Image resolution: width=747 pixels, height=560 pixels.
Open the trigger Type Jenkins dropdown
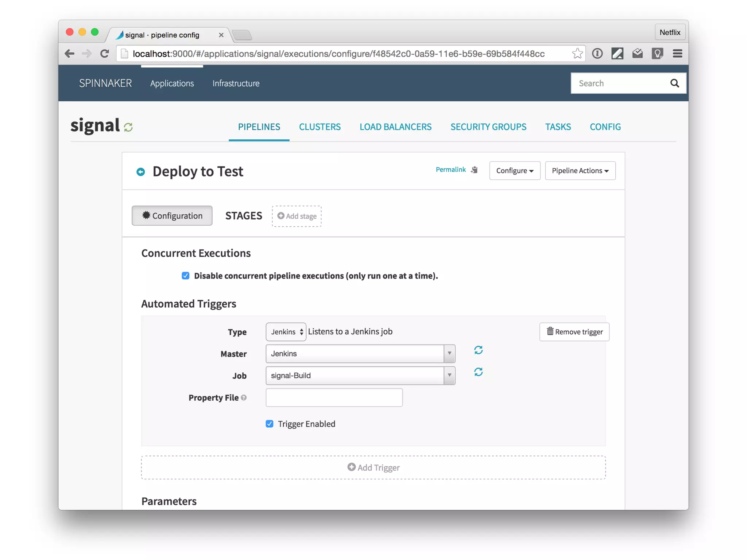[286, 332]
